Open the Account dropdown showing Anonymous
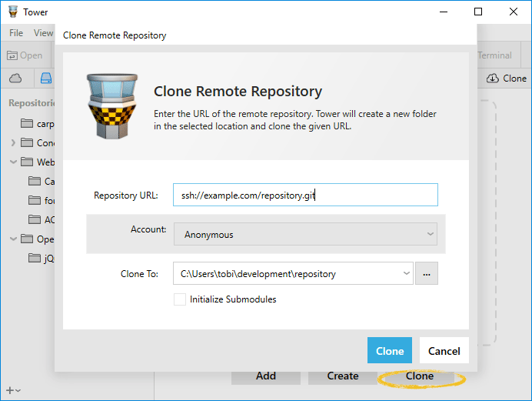 (305, 234)
